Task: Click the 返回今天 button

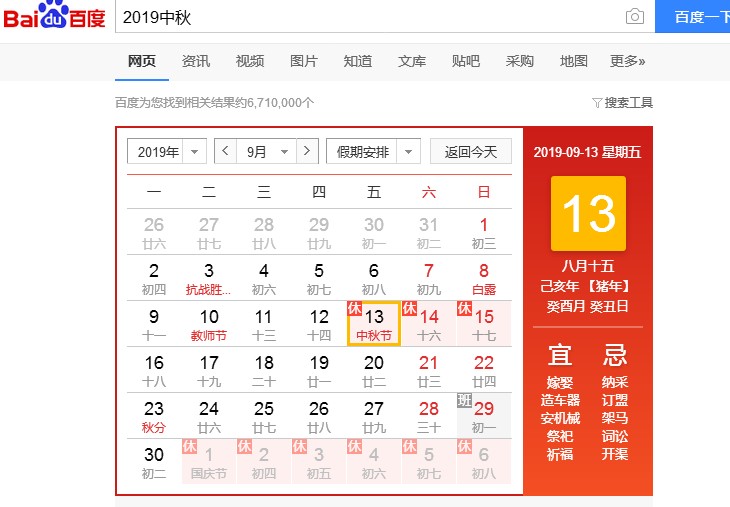Action: click(x=471, y=152)
